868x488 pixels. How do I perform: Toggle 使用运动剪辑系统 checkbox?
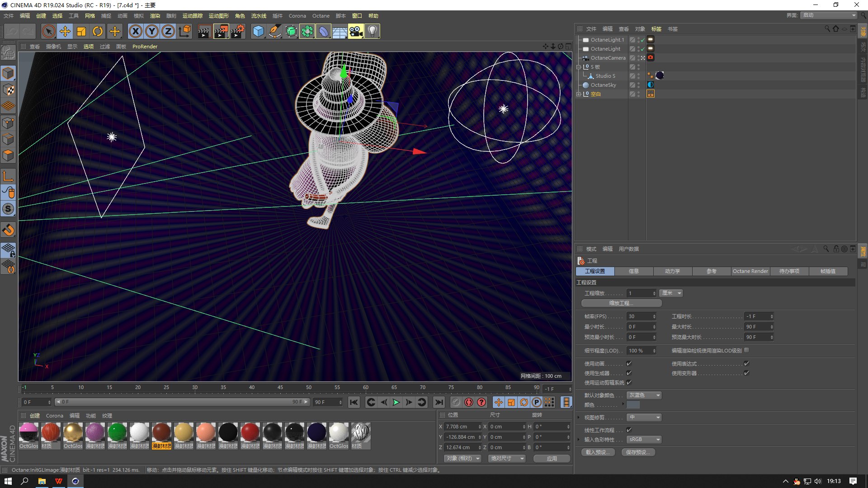click(x=629, y=383)
